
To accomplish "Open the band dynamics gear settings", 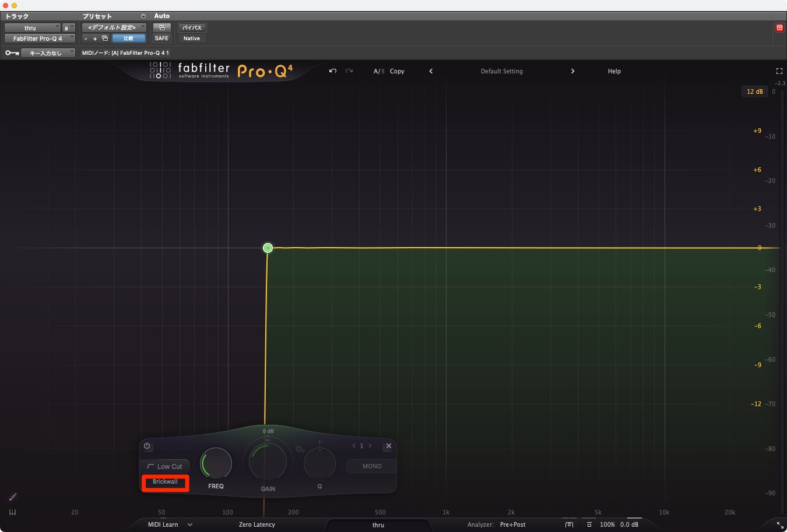I will tap(300, 449).
